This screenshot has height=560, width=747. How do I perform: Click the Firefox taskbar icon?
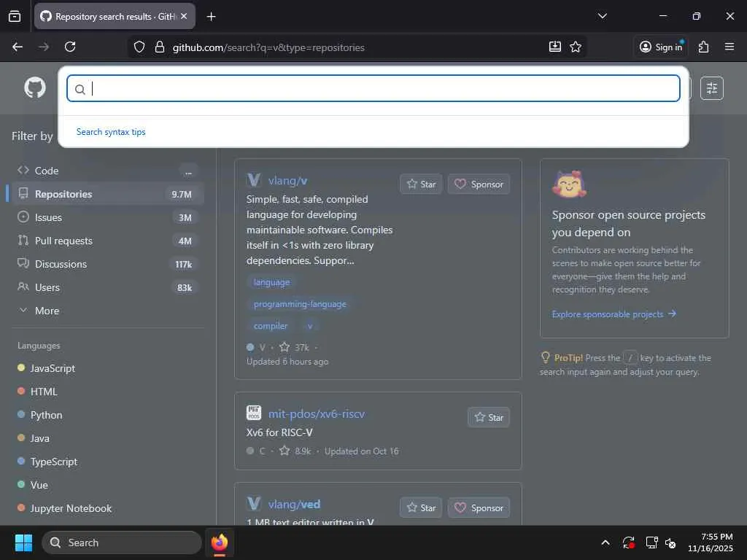[x=220, y=542]
